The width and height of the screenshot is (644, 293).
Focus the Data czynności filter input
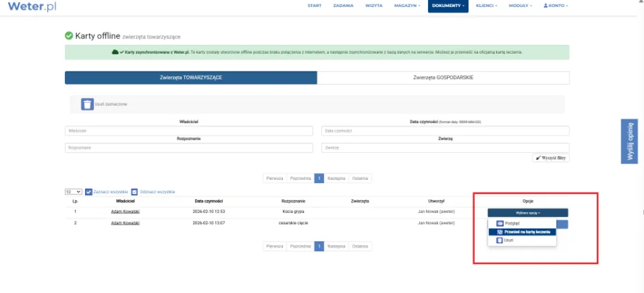[x=445, y=131]
